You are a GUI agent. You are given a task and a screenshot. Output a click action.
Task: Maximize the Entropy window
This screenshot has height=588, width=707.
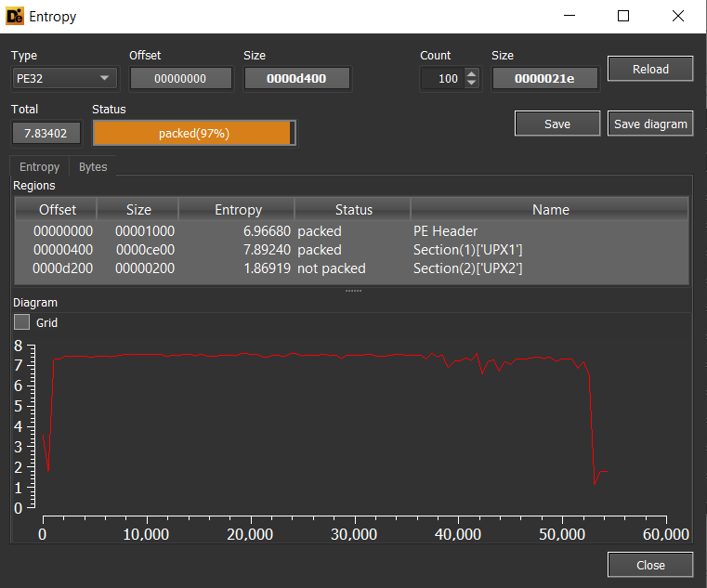(x=623, y=16)
